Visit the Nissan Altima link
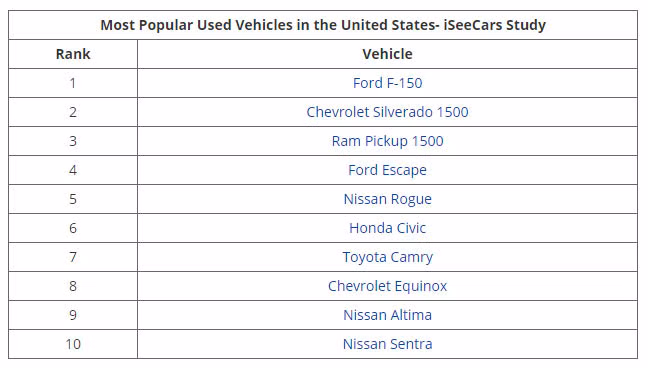This screenshot has height=368, width=648. point(387,315)
